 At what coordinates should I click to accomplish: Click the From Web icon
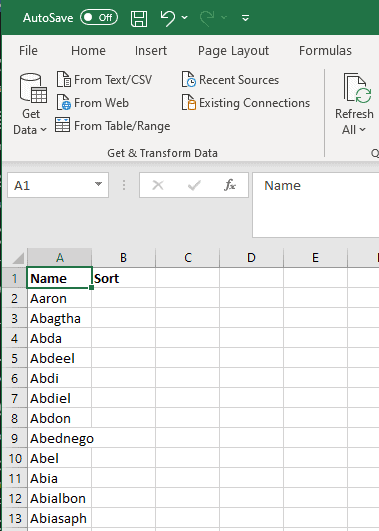pos(64,103)
